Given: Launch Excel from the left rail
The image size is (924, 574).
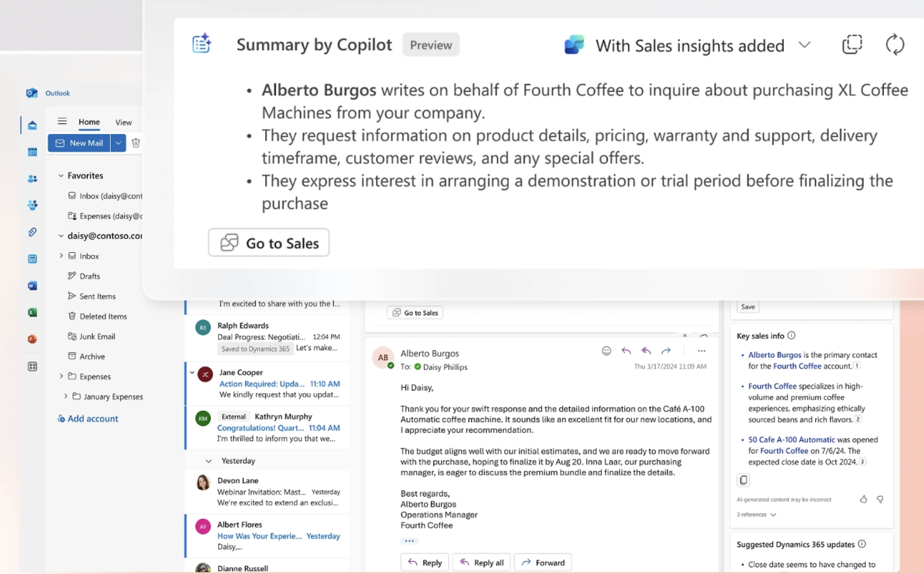Looking at the screenshot, I should [x=32, y=312].
